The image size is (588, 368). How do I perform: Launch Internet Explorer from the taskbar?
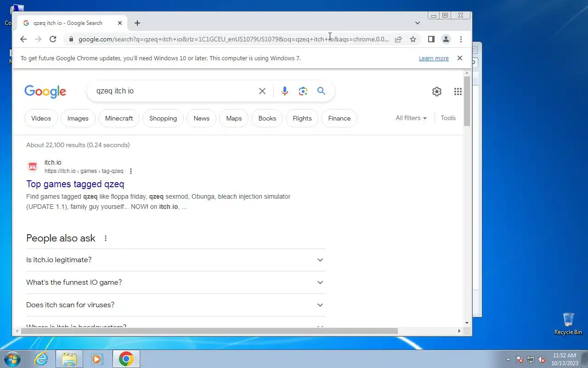(41, 359)
